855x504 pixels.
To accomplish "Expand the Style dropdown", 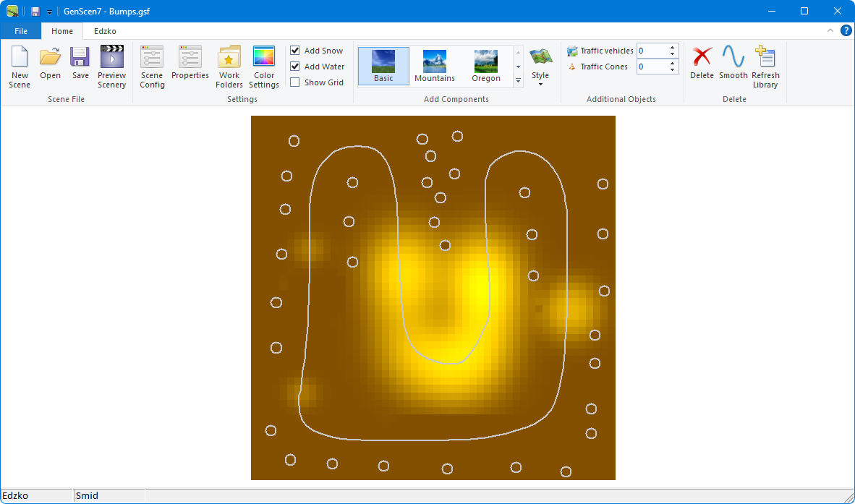I will pyautogui.click(x=540, y=67).
